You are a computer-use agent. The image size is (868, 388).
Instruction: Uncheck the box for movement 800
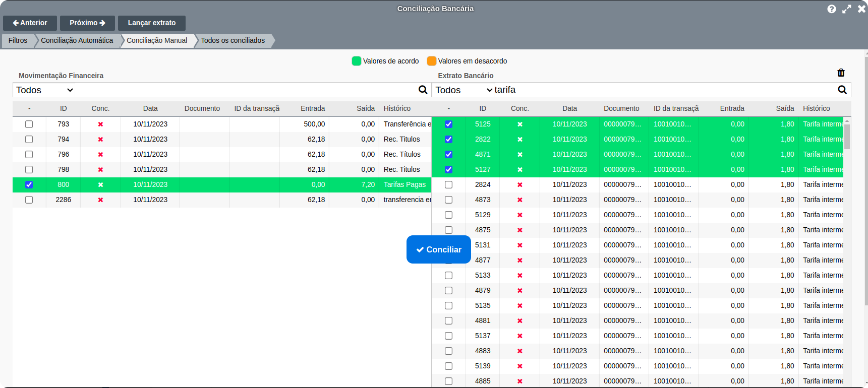tap(29, 184)
